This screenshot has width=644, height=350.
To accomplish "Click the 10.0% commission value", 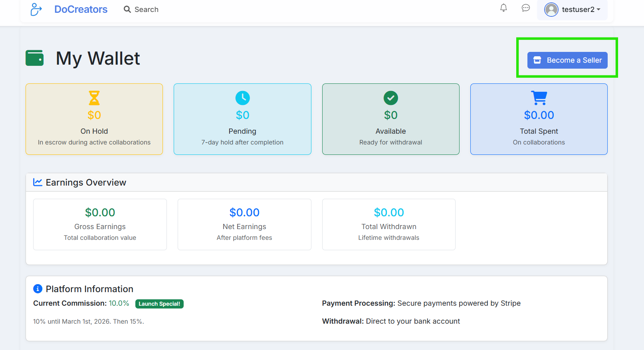I will click(x=119, y=303).
